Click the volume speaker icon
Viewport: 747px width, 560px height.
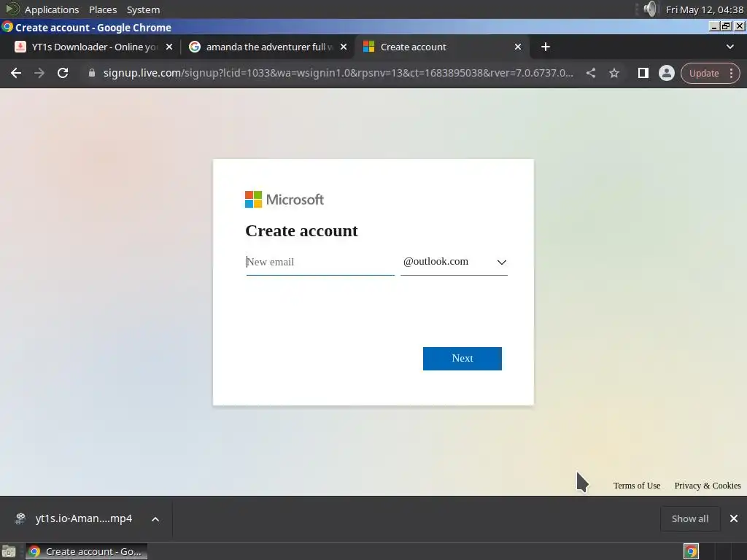click(x=650, y=9)
